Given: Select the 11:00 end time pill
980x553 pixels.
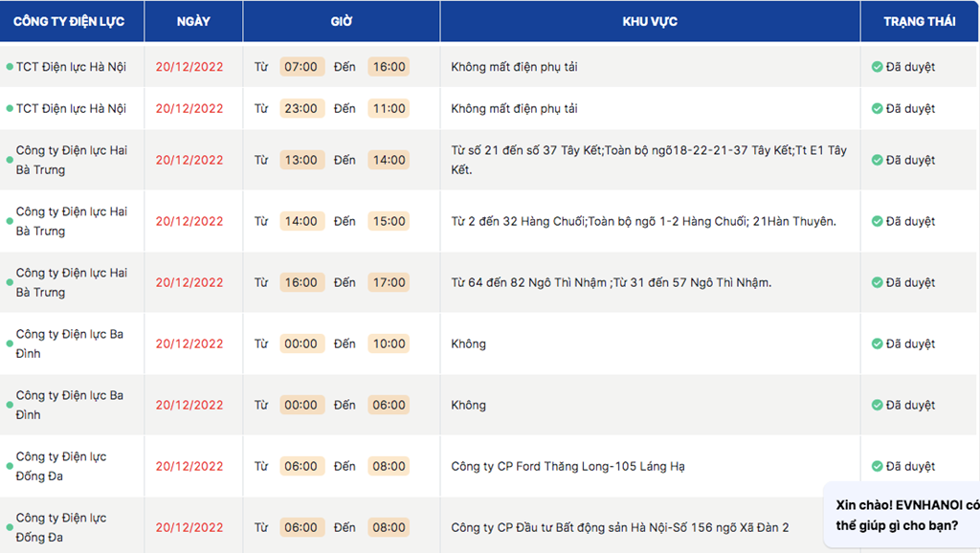Looking at the screenshot, I should 389,109.
